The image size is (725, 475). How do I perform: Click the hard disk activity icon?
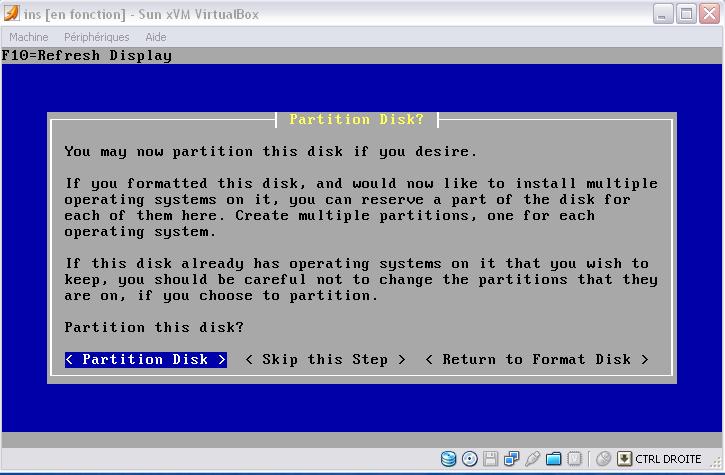coord(449,460)
